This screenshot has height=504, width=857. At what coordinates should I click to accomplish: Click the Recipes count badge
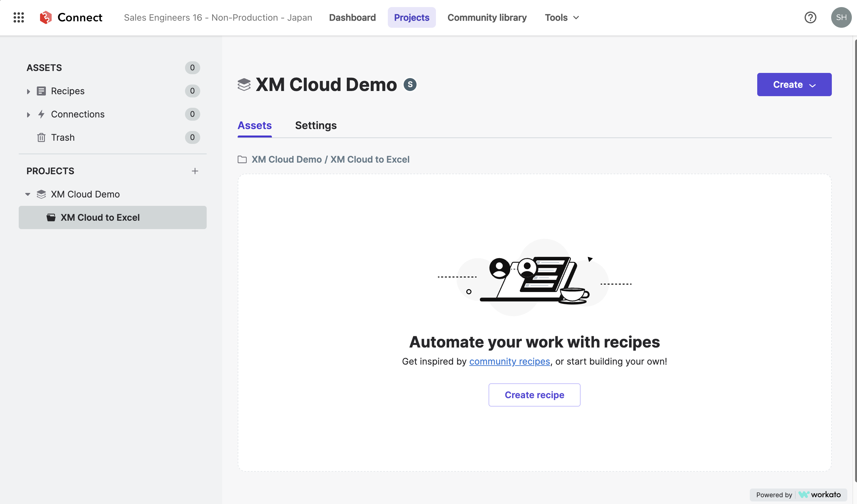tap(192, 91)
